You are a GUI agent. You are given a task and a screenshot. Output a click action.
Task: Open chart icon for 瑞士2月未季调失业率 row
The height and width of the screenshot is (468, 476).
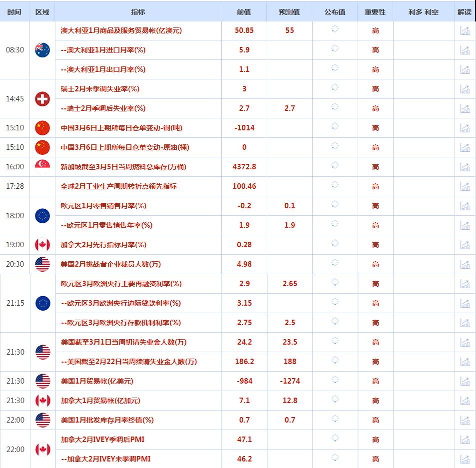pos(465,88)
